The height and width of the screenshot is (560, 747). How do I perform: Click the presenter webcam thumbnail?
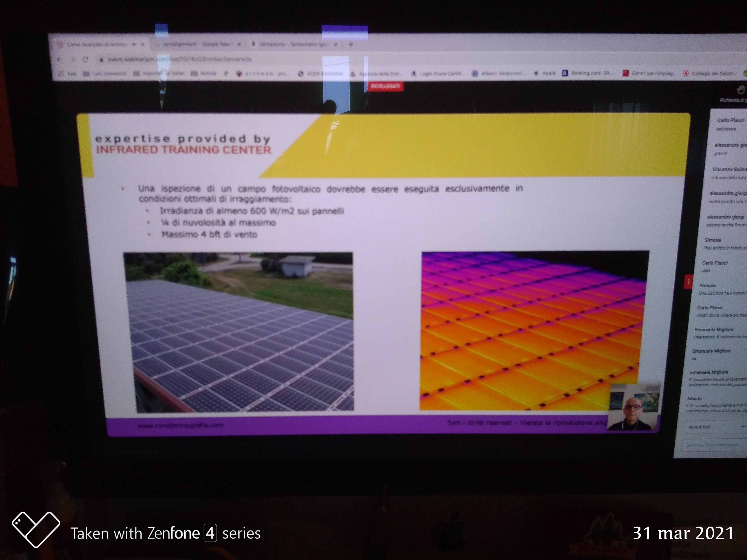633,407
